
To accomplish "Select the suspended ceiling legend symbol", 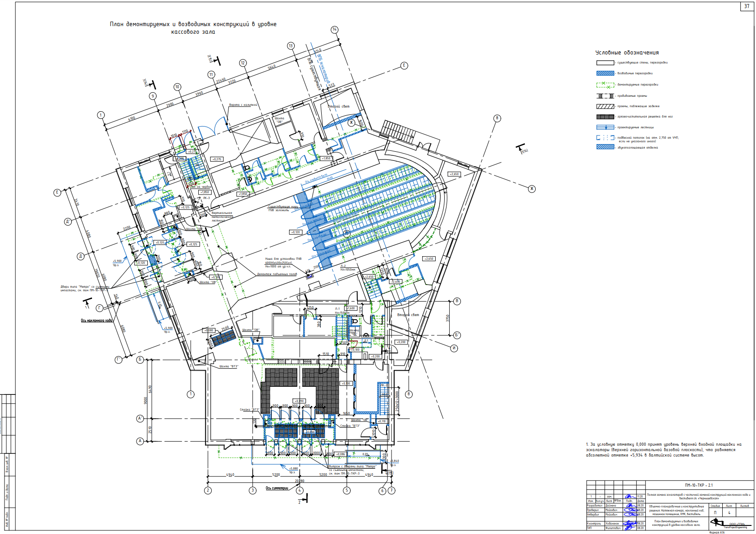I will coord(605,138).
